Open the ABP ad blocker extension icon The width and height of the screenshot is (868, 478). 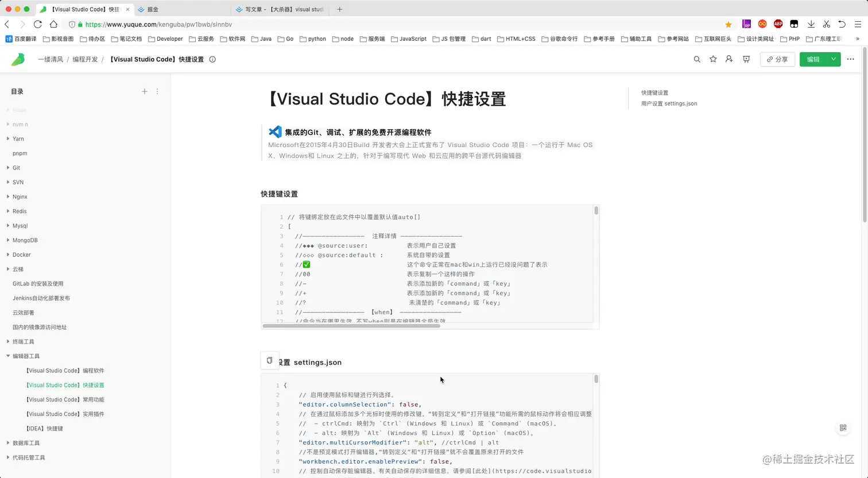(778, 24)
